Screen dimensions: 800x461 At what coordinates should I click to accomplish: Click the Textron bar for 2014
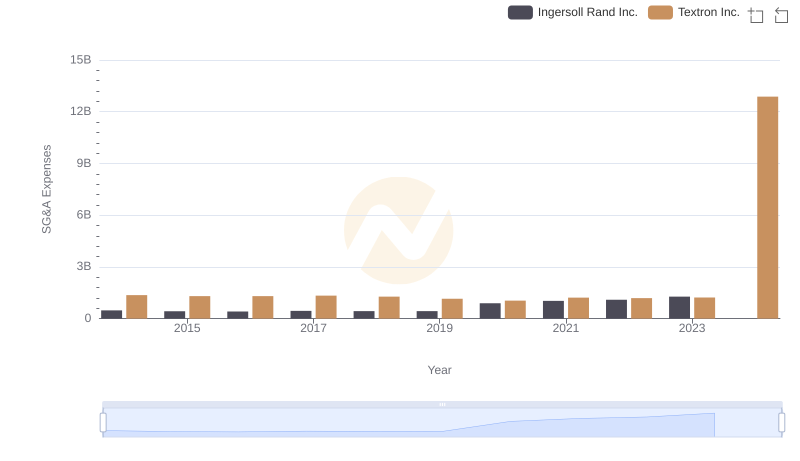(x=137, y=307)
